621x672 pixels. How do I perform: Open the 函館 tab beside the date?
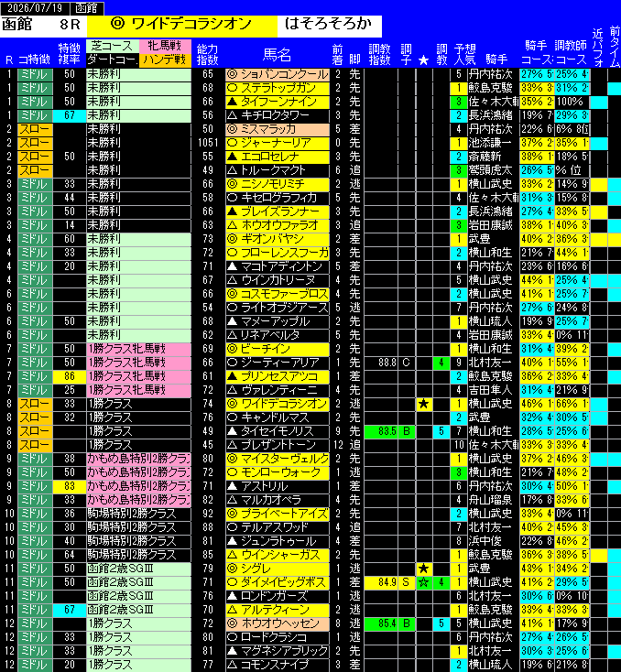[86, 7]
